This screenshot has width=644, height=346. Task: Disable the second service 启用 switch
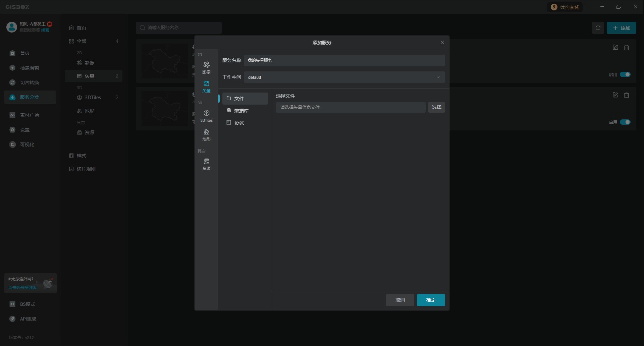coord(625,122)
